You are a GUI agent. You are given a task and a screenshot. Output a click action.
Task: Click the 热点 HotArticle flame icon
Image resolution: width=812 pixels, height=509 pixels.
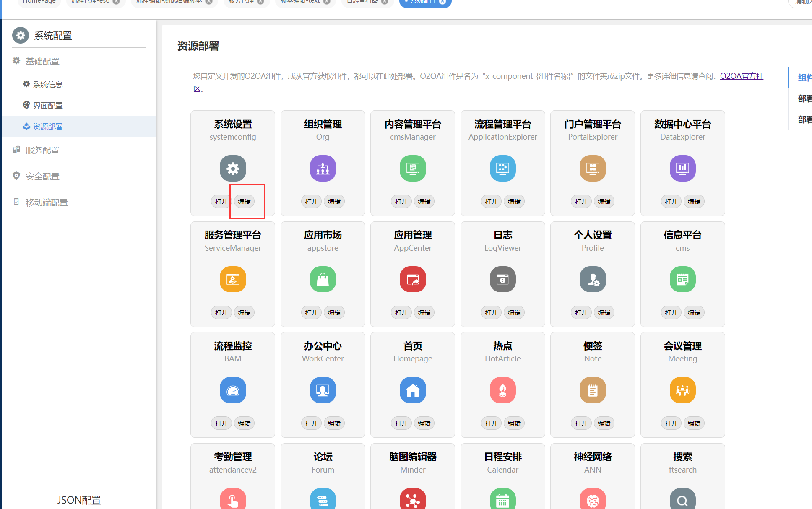click(502, 390)
